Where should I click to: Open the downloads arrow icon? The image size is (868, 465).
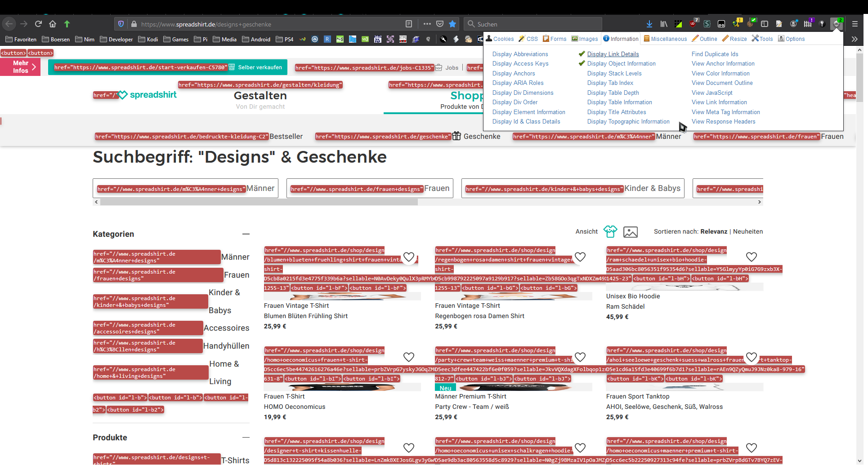(x=649, y=24)
